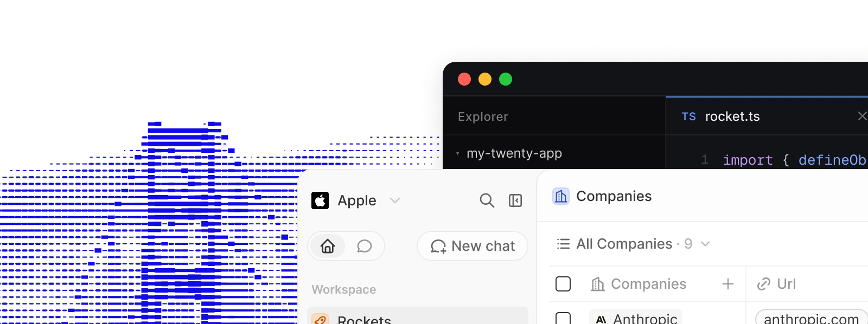
Task: Collapse the my-twenty-app folder
Action: (x=458, y=153)
